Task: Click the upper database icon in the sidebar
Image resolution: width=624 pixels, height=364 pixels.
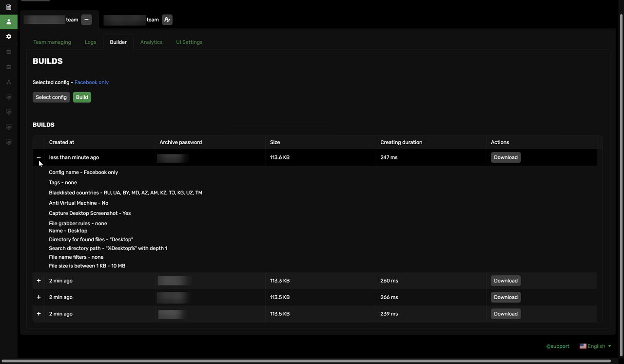Action: pos(8,52)
